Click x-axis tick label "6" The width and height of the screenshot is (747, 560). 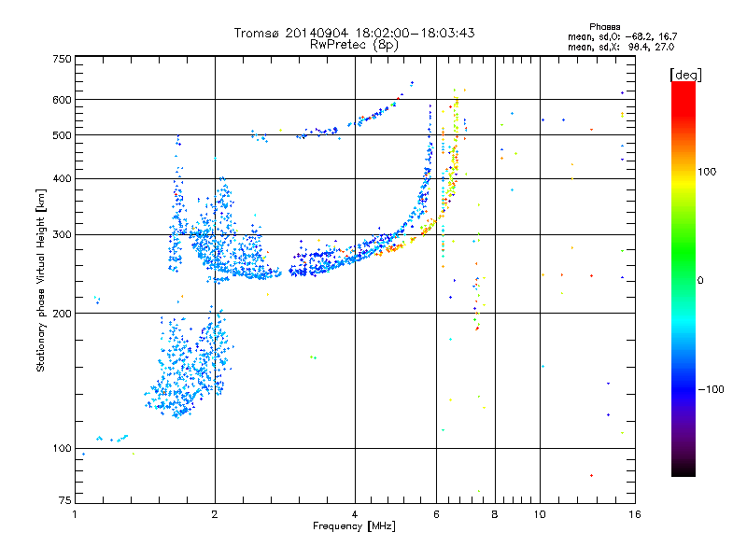(436, 514)
